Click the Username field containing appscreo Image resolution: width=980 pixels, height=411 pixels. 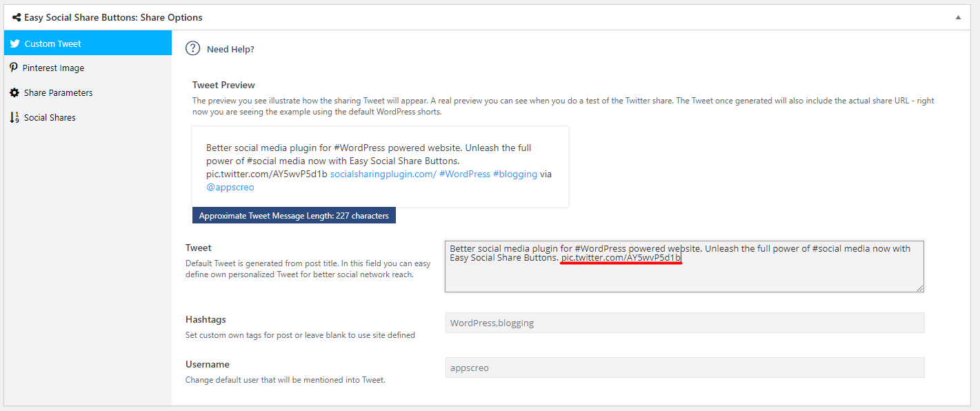(684, 368)
